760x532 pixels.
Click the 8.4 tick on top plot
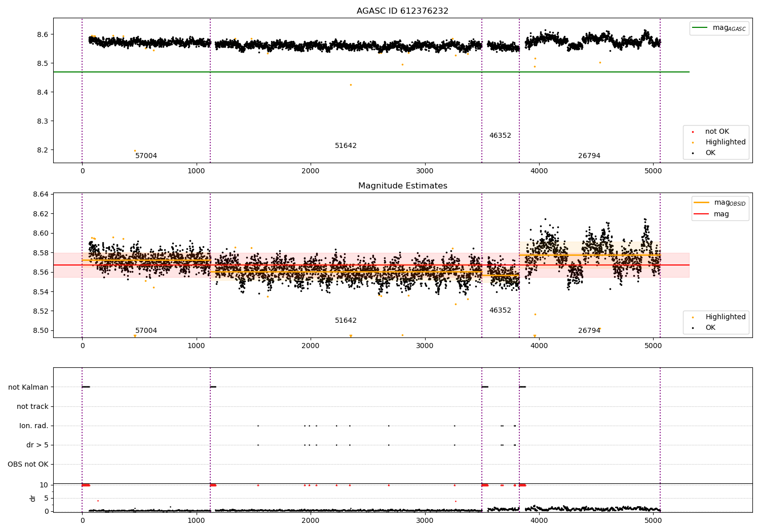pyautogui.click(x=43, y=92)
